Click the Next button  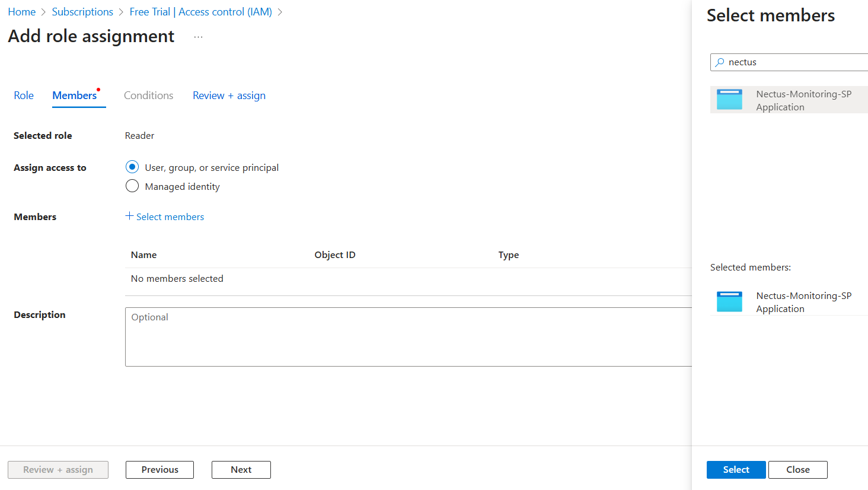(241, 469)
